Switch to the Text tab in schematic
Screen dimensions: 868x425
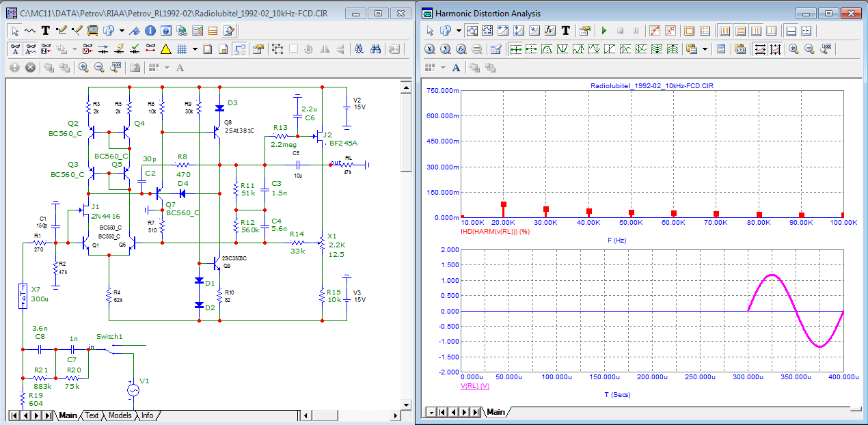(x=92, y=415)
